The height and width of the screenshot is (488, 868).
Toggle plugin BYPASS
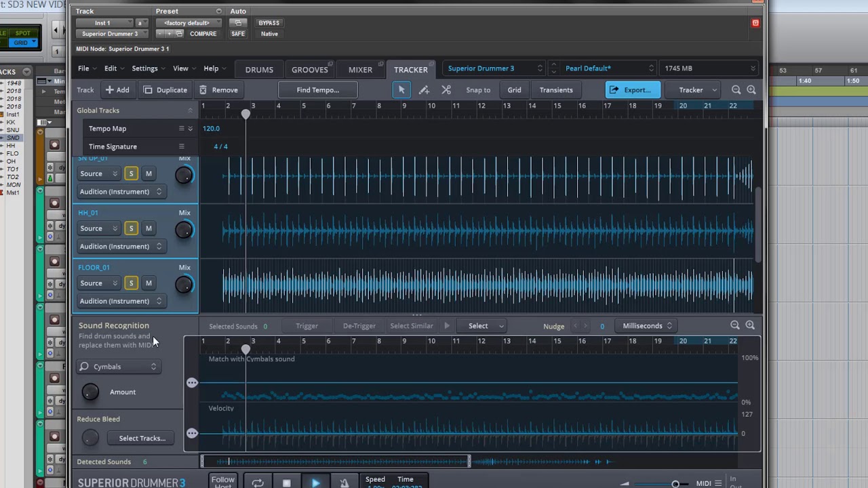point(269,23)
